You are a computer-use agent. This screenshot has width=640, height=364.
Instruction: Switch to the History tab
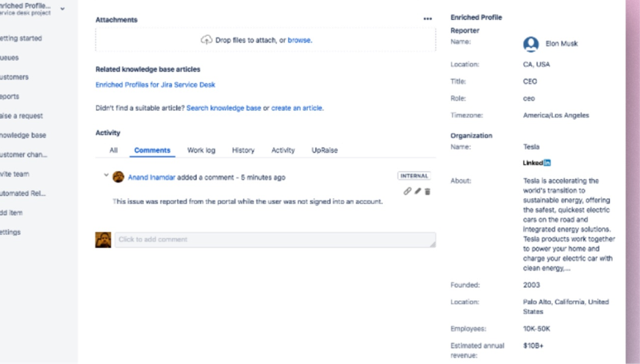tap(243, 150)
